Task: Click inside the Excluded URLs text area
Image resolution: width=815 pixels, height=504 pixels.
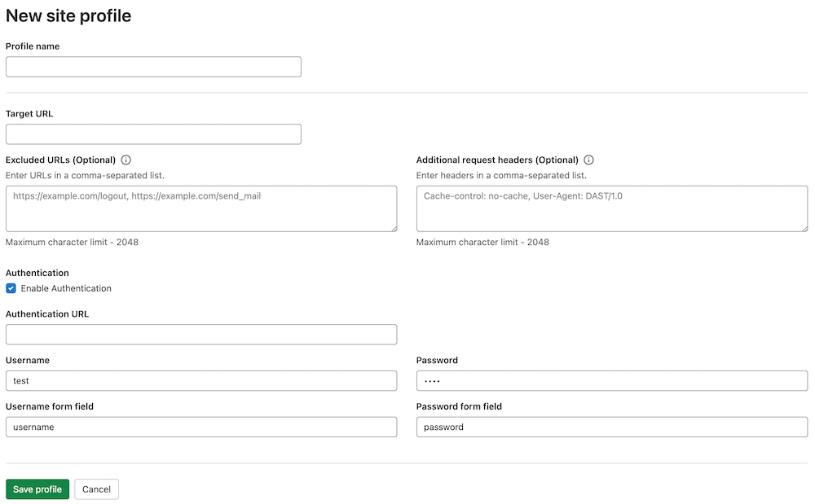Action: pos(201,208)
